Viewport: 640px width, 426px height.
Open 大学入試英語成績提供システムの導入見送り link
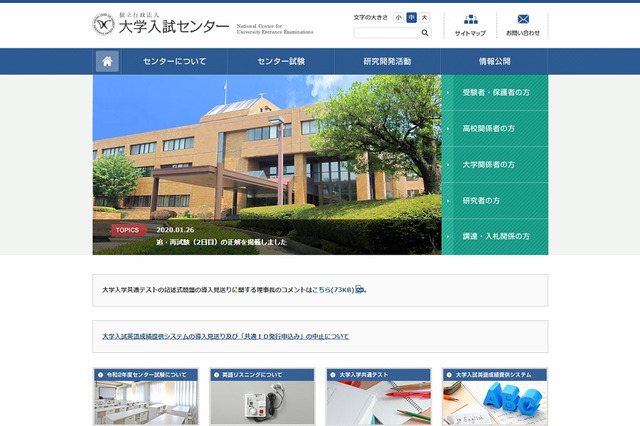click(x=225, y=336)
